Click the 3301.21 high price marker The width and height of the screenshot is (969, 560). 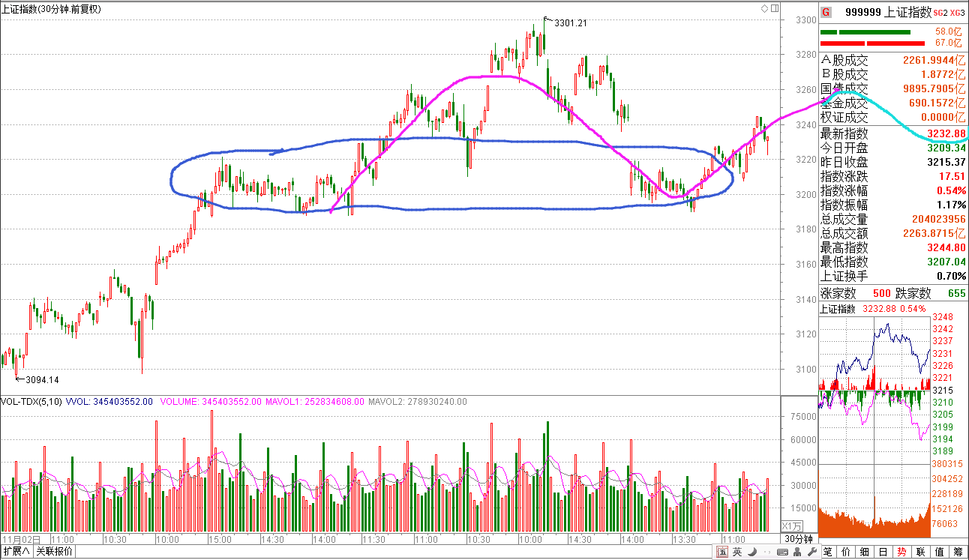click(x=569, y=22)
